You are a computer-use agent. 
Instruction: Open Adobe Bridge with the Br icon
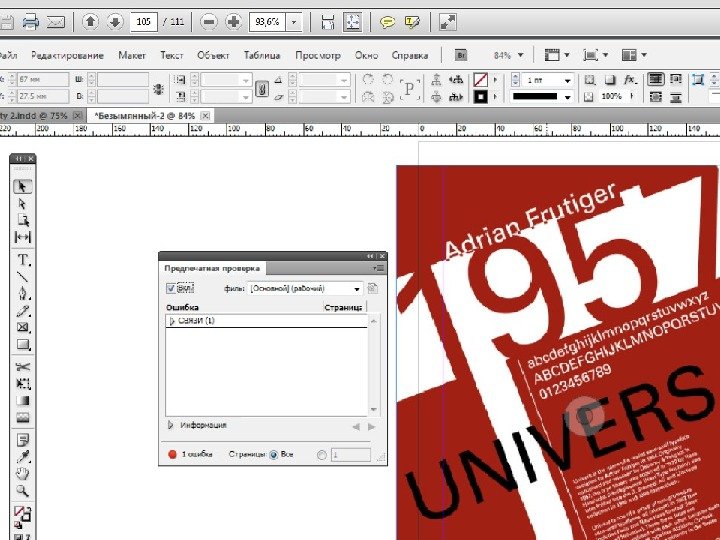point(461,55)
